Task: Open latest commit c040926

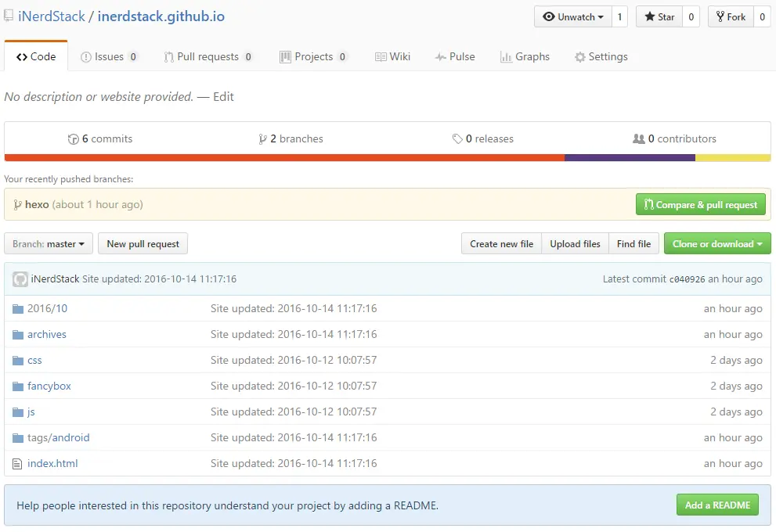Action: 687,279
